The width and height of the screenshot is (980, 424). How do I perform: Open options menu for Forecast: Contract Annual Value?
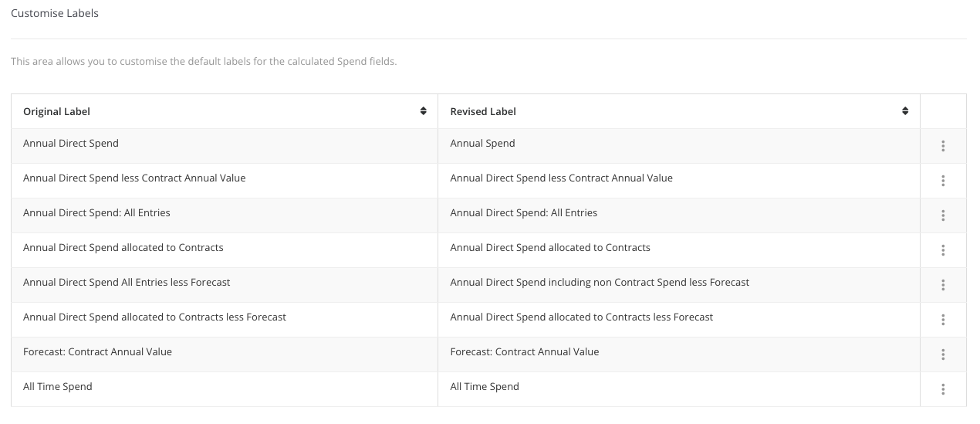pos(943,354)
